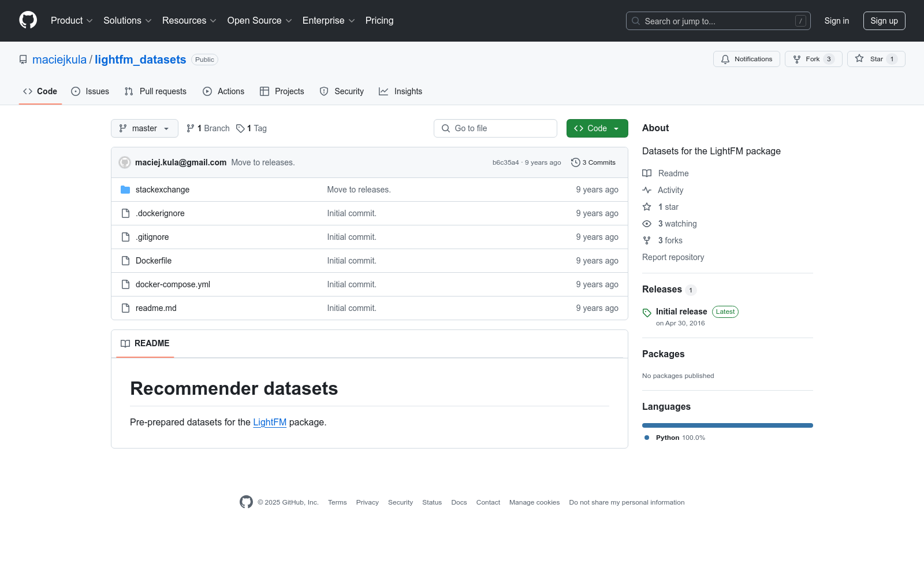
Task: Click the Python language color dot
Action: pyautogui.click(x=647, y=438)
